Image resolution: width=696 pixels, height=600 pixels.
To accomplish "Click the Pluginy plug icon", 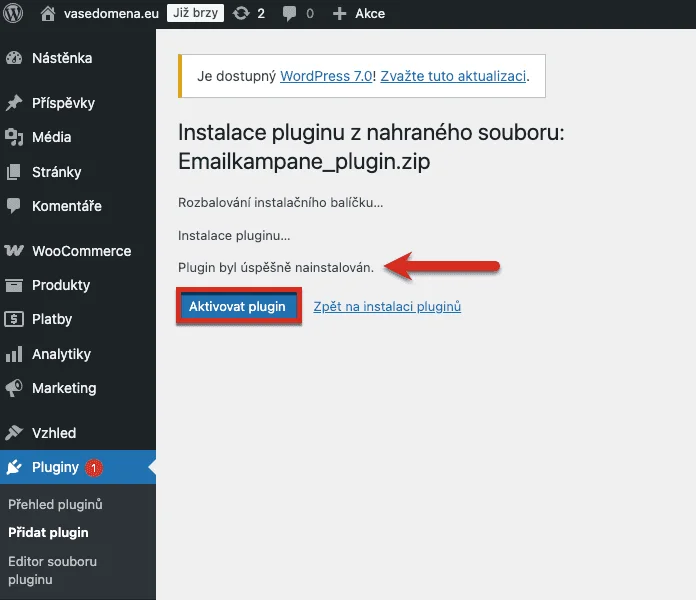I will [14, 467].
